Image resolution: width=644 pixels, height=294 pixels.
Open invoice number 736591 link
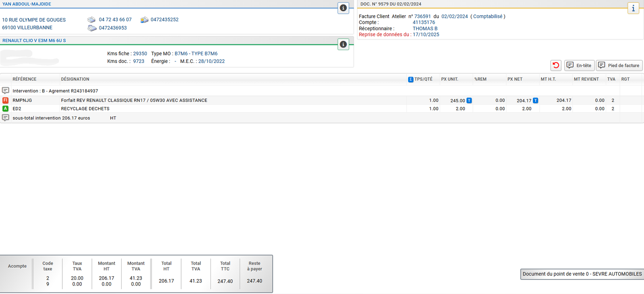click(x=422, y=17)
